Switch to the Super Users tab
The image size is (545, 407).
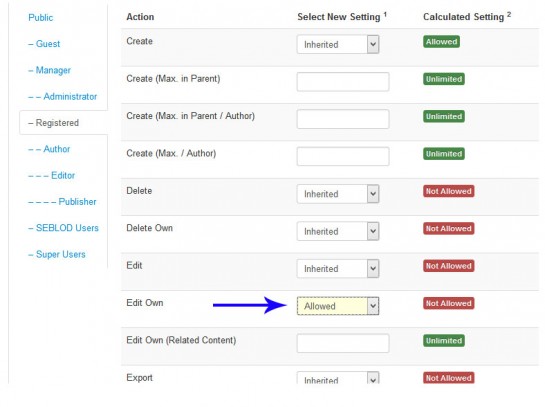pyautogui.click(x=57, y=254)
